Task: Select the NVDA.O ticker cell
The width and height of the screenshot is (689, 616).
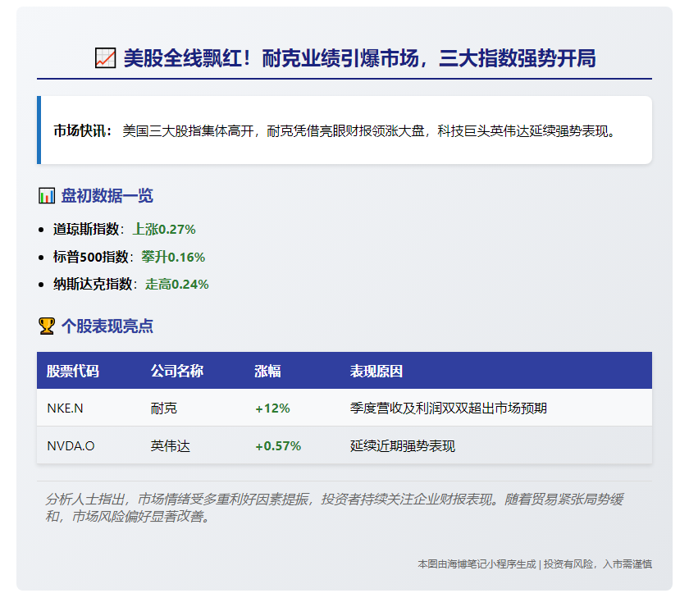Action: tap(71, 446)
